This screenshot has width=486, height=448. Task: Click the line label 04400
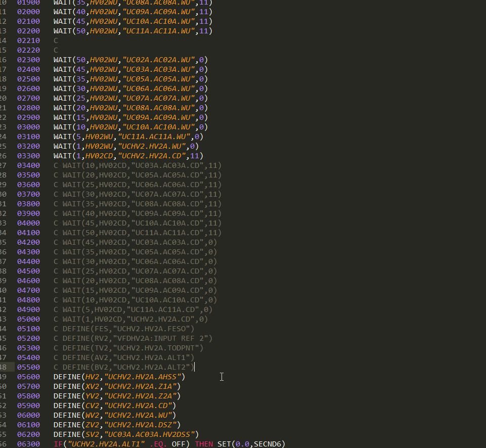point(28,261)
